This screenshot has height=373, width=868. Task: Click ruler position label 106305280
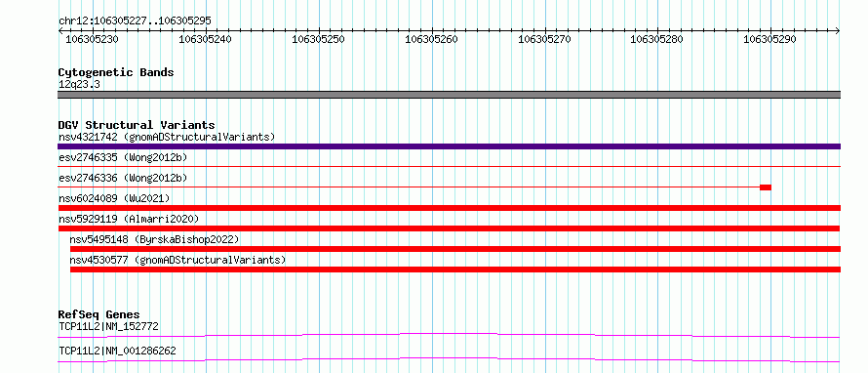[x=657, y=39]
